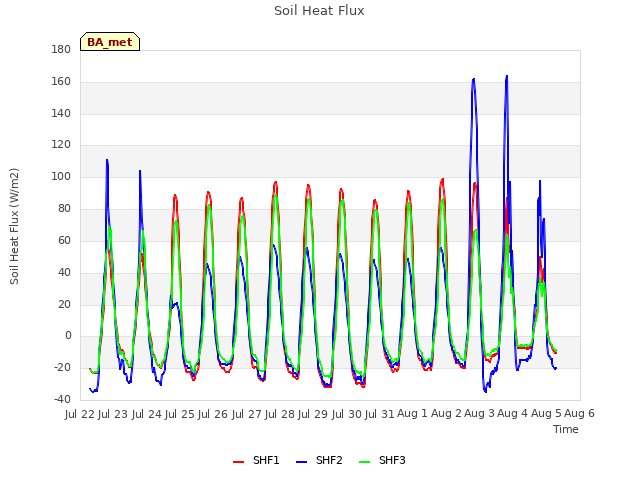Click the blue SHF2 legend swatch
The height and width of the screenshot is (480, 640).
point(301,462)
